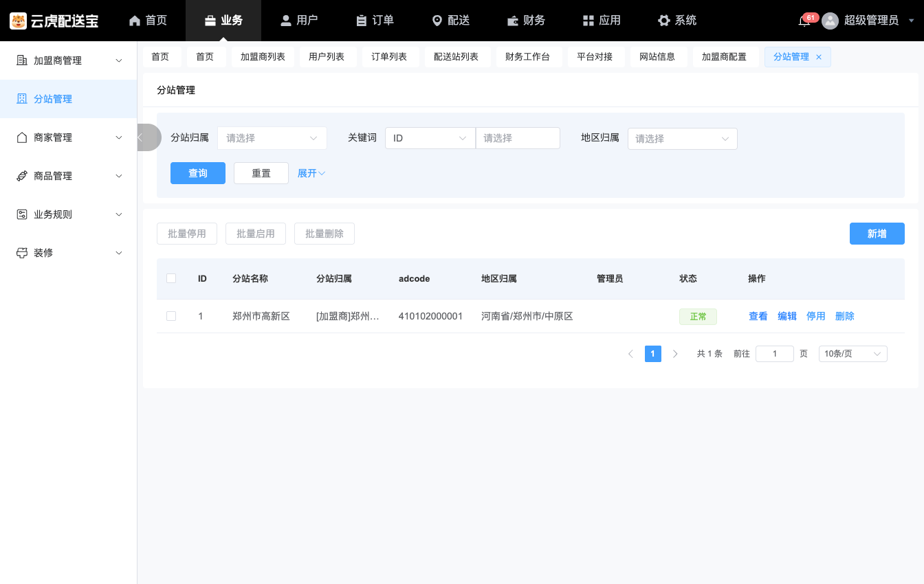Collapse sidebar with the round arrow handle
Image resolution: width=924 pixels, height=584 pixels.
[148, 137]
